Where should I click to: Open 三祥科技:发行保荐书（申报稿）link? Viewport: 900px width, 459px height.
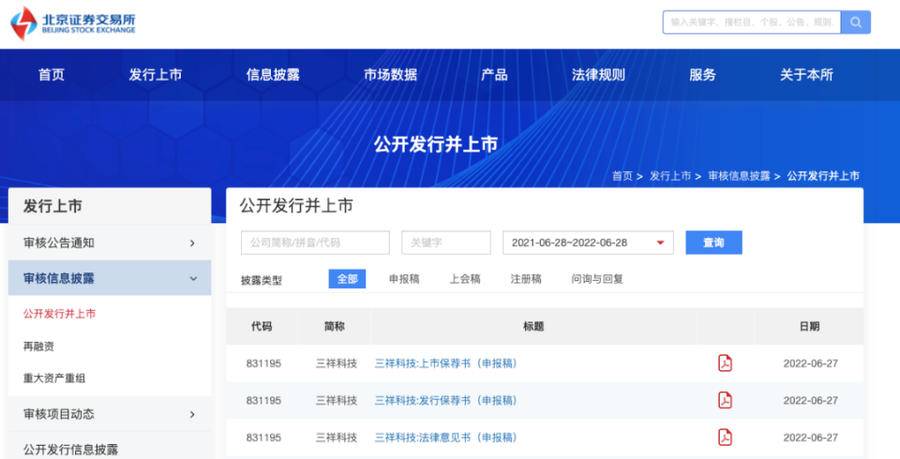tap(446, 400)
